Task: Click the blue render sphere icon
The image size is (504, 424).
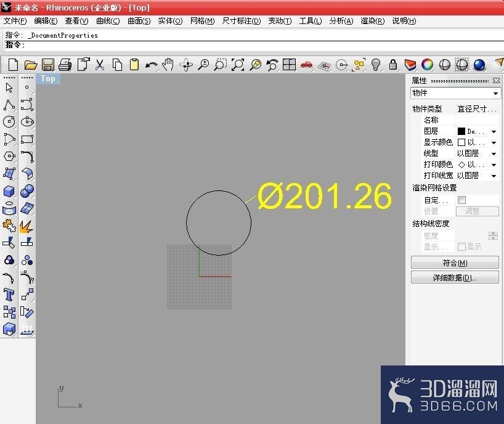Action: [x=479, y=65]
